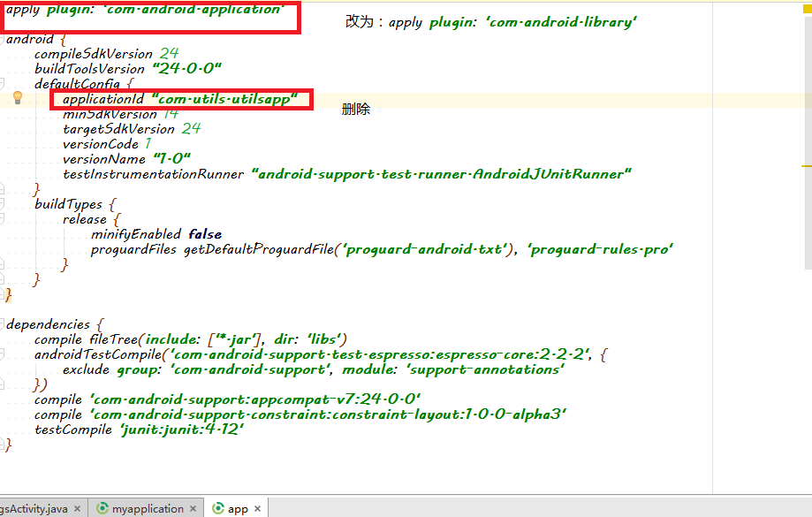Screen dimensions: 812x517
Task: Close the myapplication tab
Action: [194, 508]
